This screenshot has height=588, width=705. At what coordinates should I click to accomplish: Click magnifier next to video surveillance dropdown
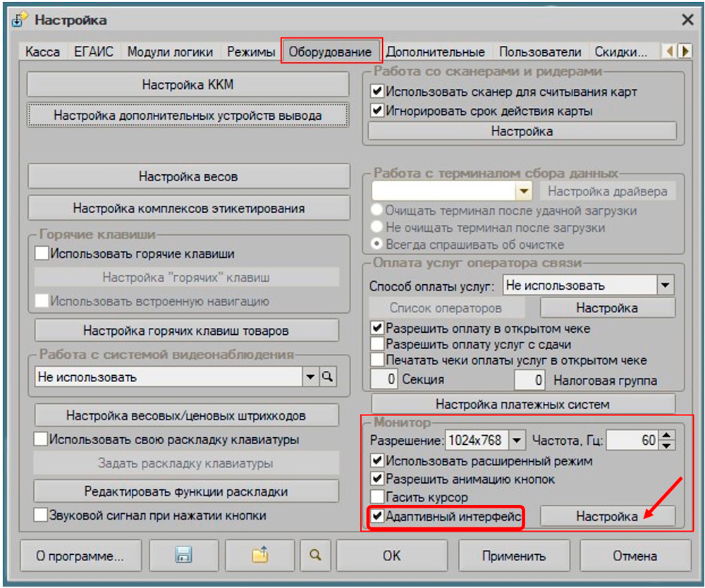327,377
